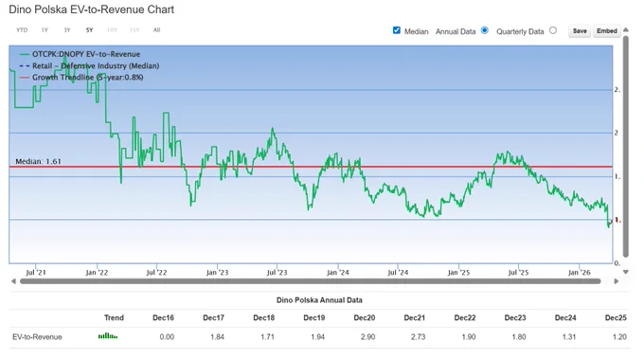Click the Jul '23 axis label
This screenshot has width=644, height=359.
tap(277, 272)
